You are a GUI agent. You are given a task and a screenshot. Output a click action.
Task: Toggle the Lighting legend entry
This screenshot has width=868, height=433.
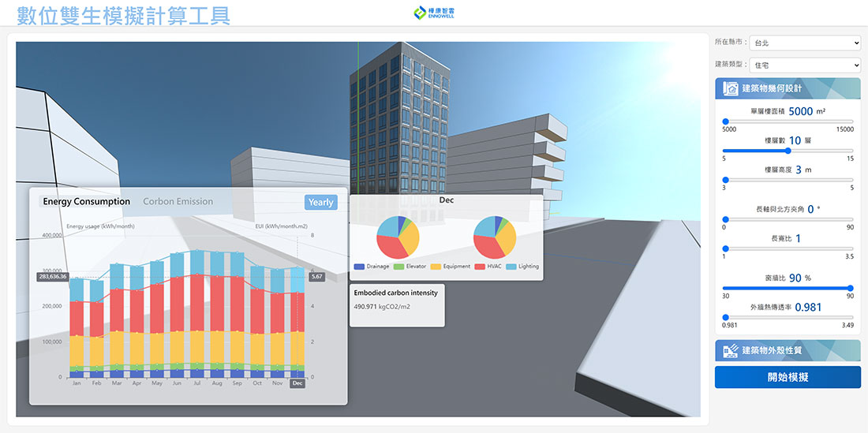click(523, 267)
